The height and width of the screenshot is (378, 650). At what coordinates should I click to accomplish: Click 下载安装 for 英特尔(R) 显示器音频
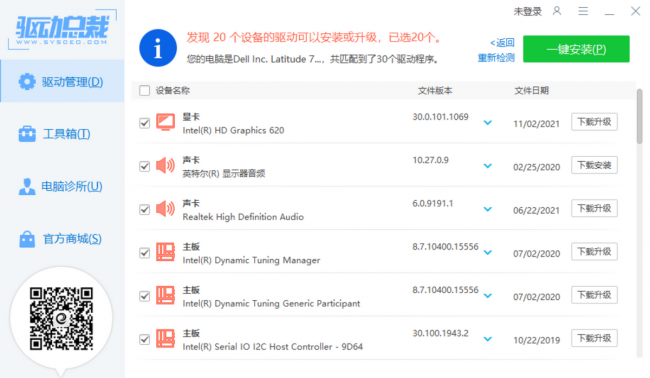(x=594, y=165)
